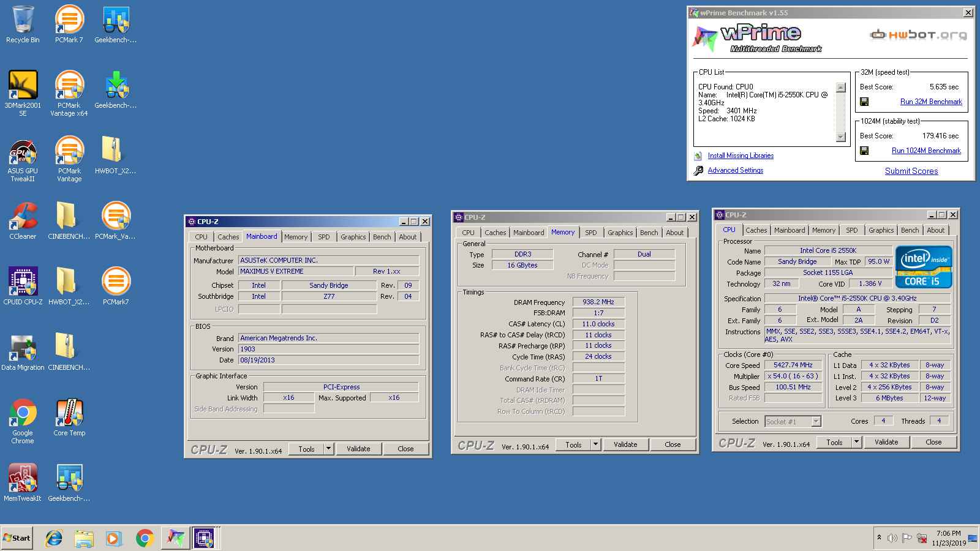Open PCMark Vantage x64 shortcut
980x551 pixels.
point(69,93)
